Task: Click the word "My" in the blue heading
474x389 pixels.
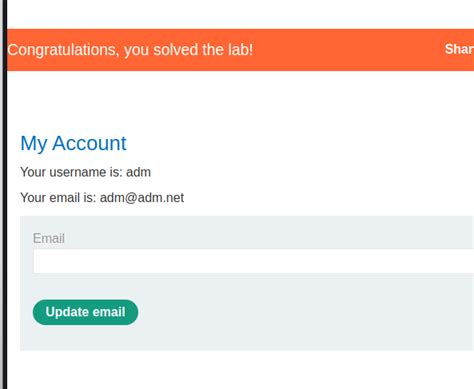Action: 34,144
